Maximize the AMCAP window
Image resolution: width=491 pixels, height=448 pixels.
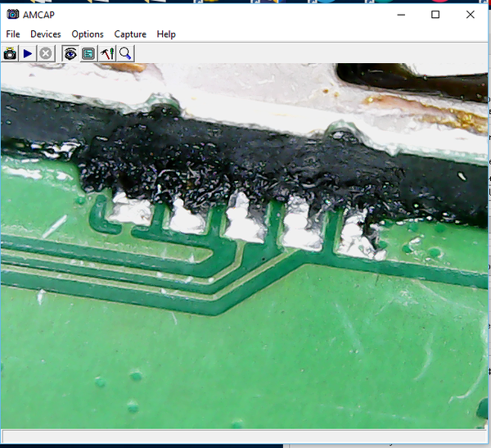click(x=435, y=15)
